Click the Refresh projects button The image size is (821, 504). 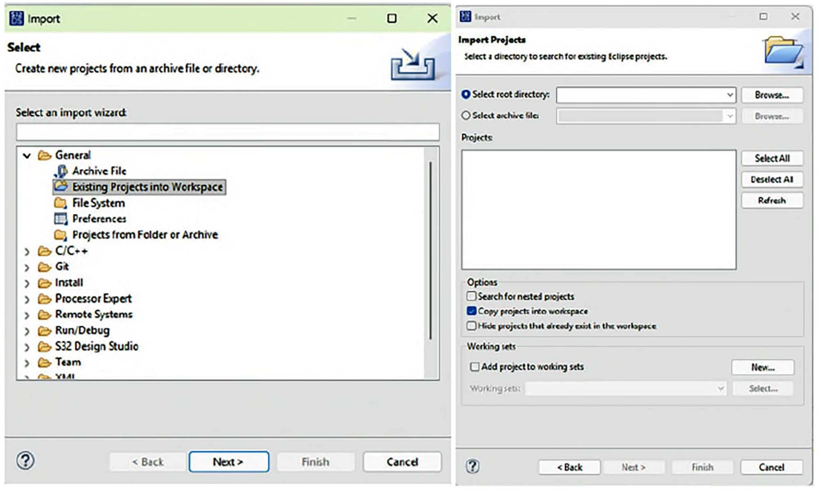pyautogui.click(x=772, y=200)
